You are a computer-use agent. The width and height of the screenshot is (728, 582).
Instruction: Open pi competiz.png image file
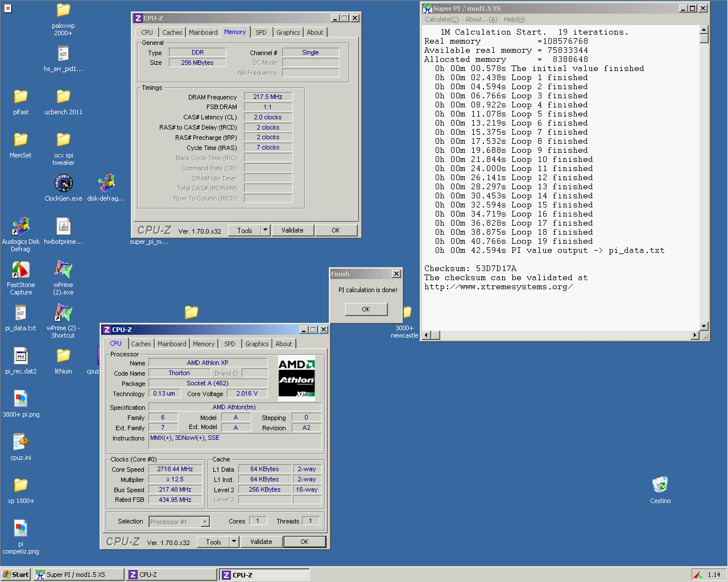[x=20, y=529]
